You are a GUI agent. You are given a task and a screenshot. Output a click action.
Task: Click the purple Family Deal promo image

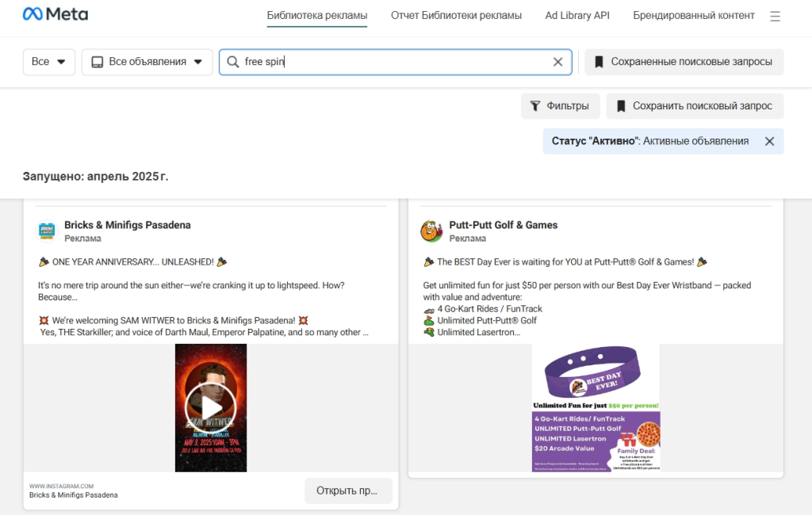(x=596, y=441)
